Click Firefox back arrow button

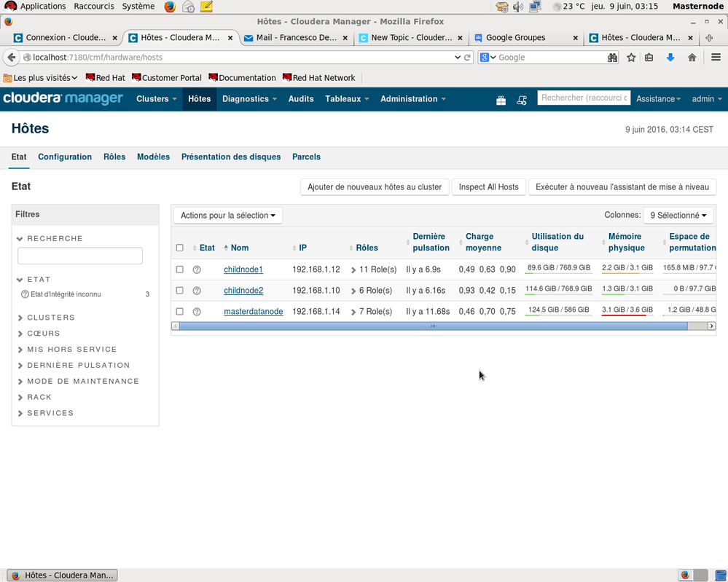11,58
